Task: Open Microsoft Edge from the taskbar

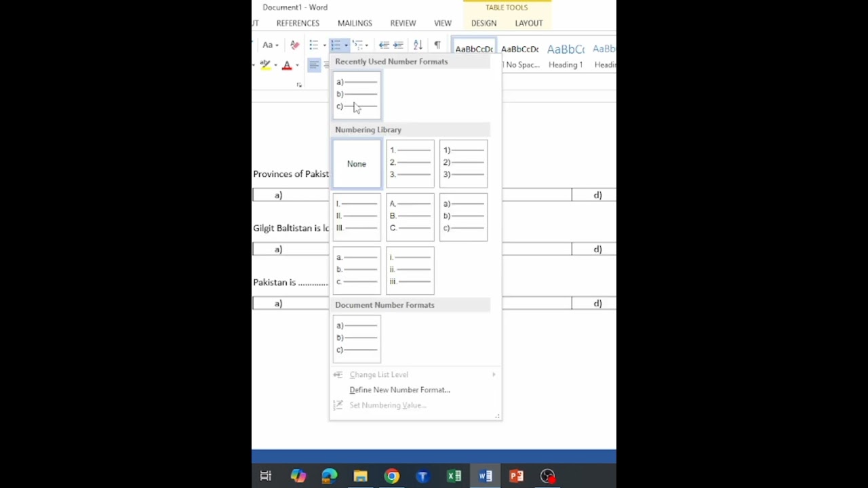Action: coord(329,476)
